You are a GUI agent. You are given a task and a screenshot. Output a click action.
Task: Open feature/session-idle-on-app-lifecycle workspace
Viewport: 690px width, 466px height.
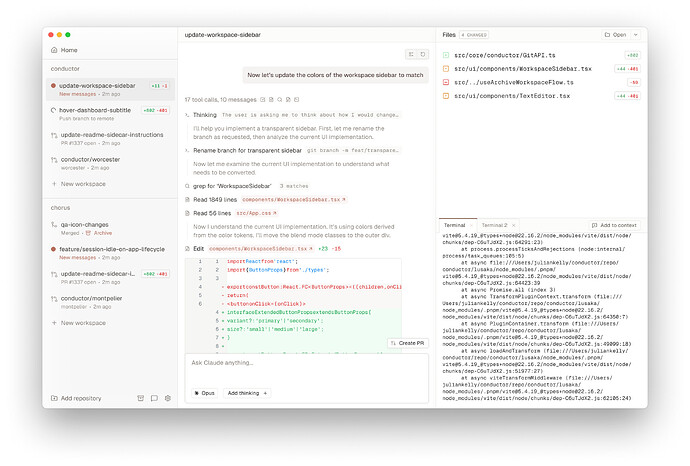click(110, 253)
